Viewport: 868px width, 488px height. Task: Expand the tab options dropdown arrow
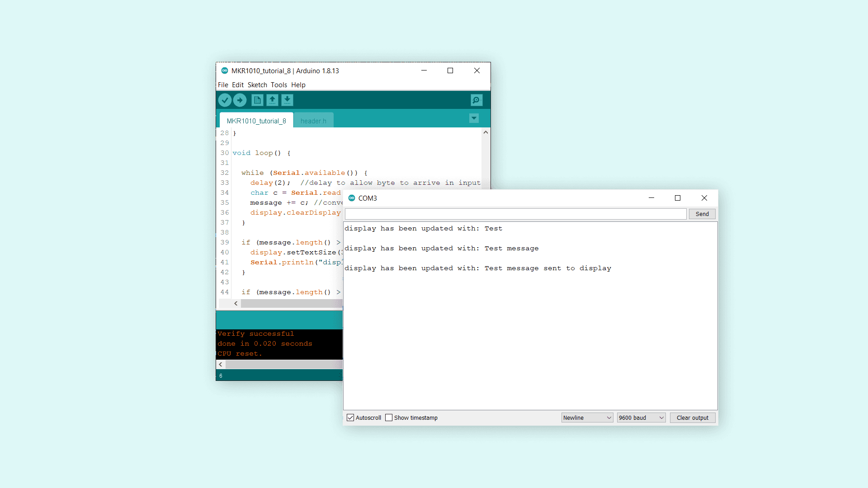coord(474,118)
